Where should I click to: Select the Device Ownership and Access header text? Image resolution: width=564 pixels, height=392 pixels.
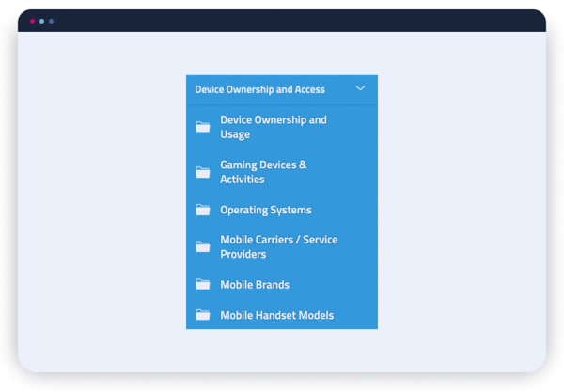point(259,89)
